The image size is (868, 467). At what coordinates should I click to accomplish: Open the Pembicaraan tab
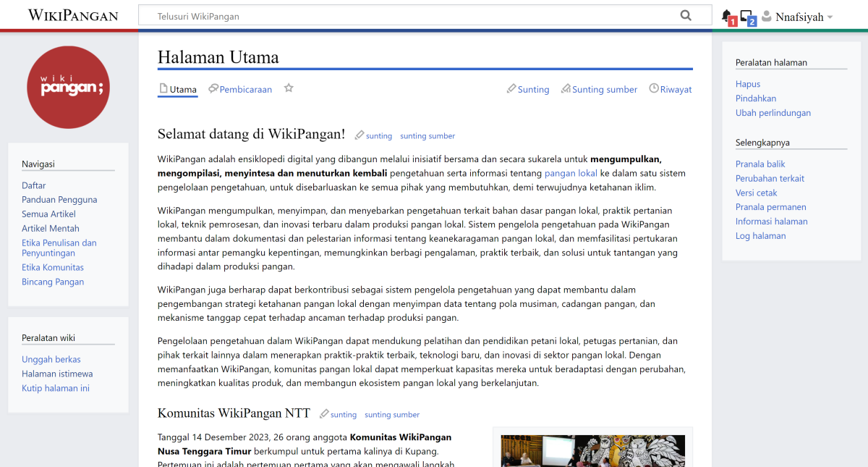coord(239,88)
